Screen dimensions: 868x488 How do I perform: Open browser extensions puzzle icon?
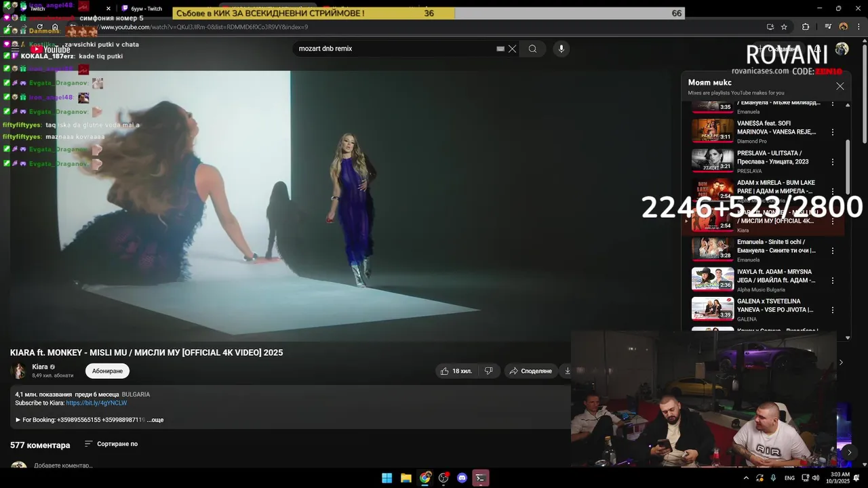pos(806,27)
